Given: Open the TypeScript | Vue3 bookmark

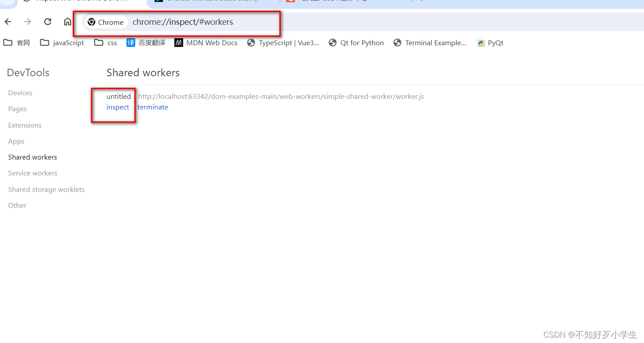Looking at the screenshot, I should tap(283, 43).
